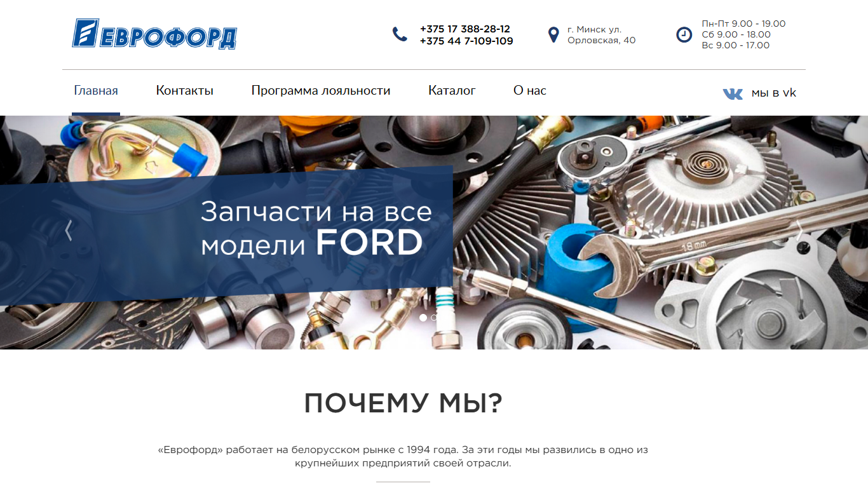Switch to the second hollow slider dot
The height and width of the screenshot is (488, 868).
tap(434, 317)
